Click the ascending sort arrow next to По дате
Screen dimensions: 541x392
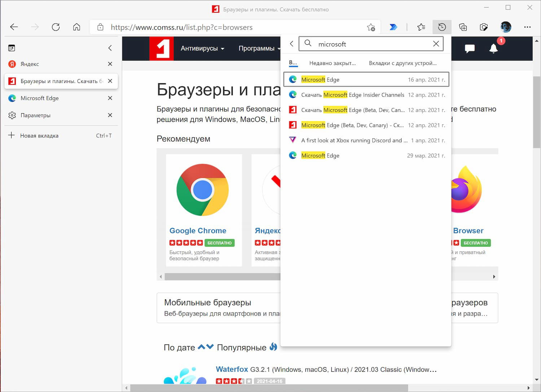(201, 347)
